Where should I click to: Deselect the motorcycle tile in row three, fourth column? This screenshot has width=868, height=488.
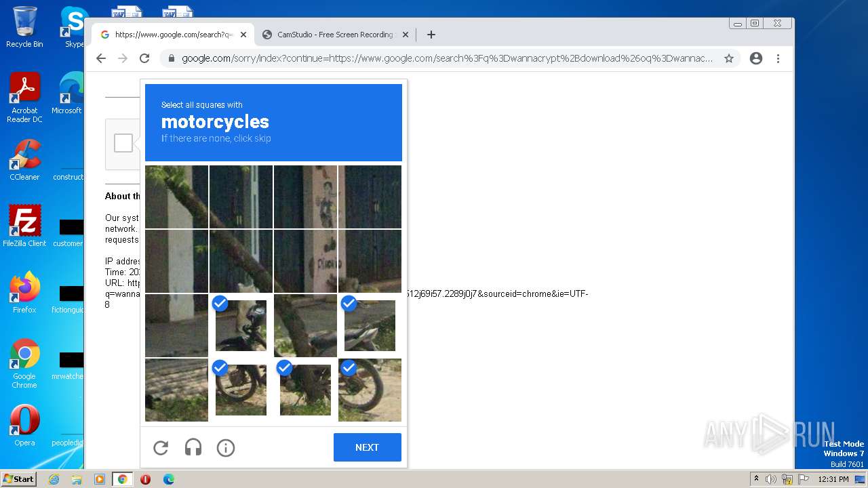(x=370, y=325)
